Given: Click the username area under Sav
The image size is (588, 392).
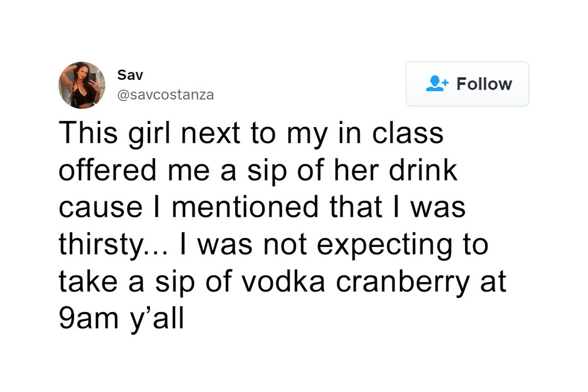Looking at the screenshot, I should (166, 95).
